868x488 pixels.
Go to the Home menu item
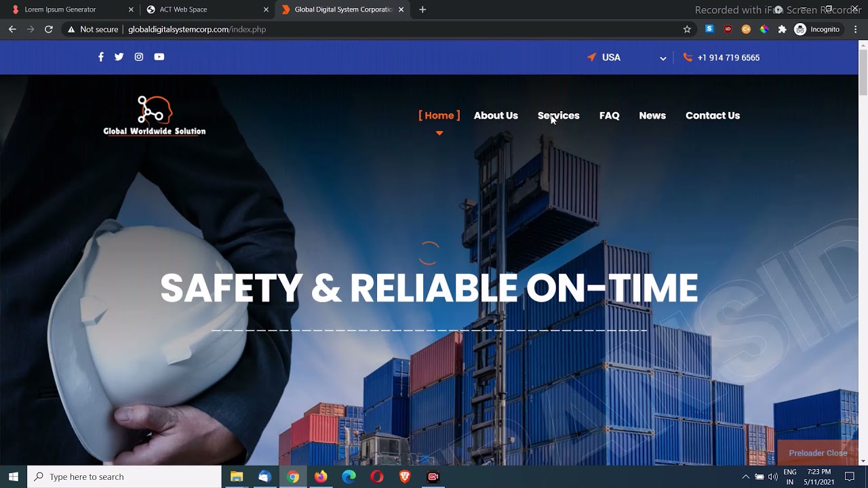click(439, 115)
